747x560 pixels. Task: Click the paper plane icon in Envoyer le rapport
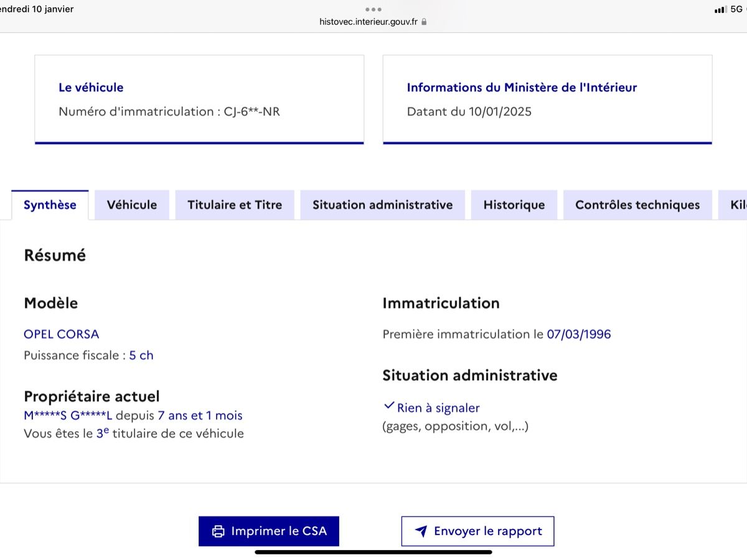pyautogui.click(x=421, y=531)
